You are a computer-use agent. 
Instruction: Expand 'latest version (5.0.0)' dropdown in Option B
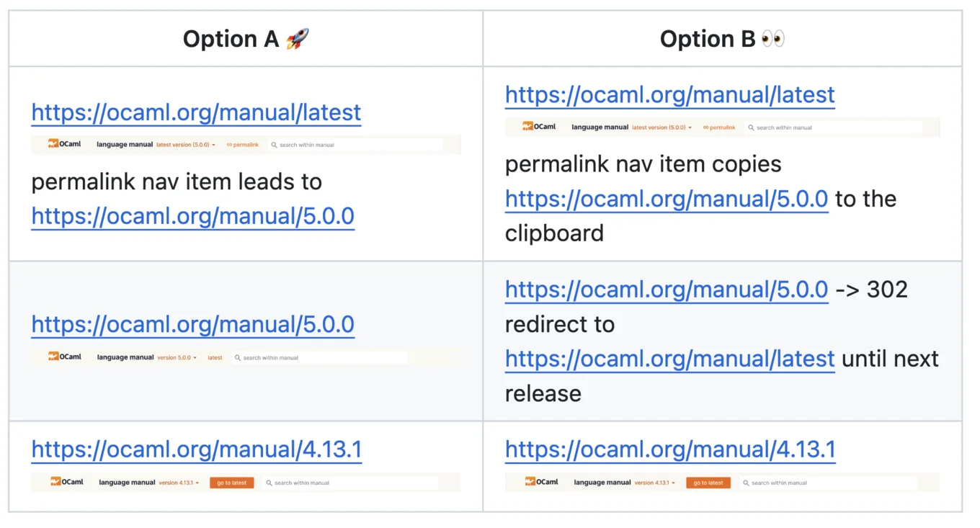[661, 127]
